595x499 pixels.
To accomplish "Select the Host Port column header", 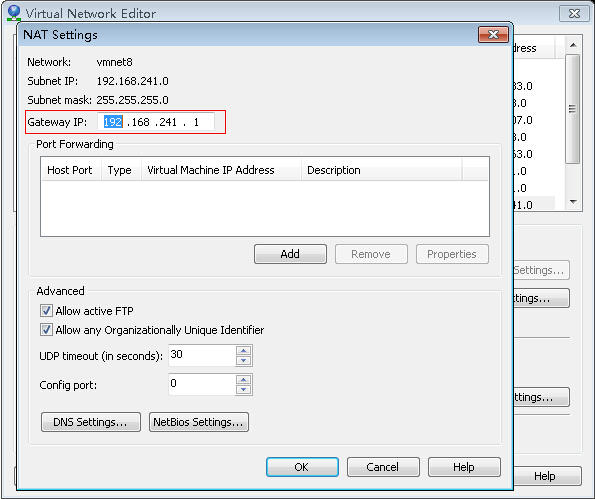I will coord(71,170).
